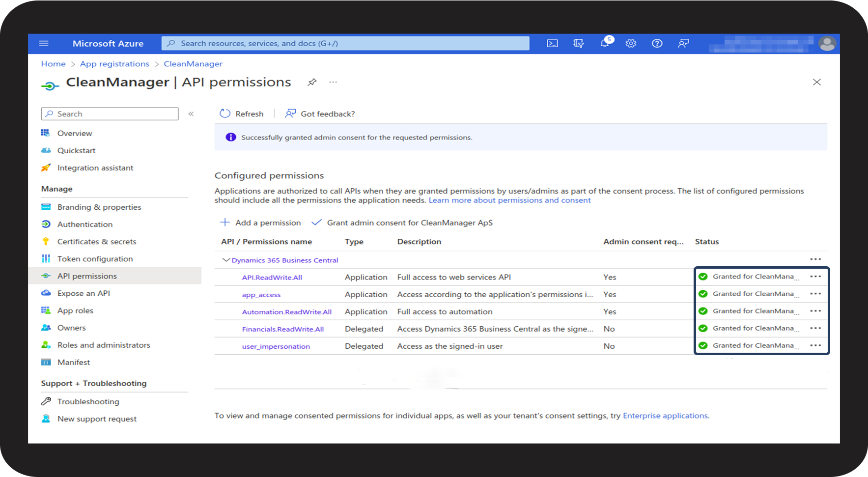Click the help question mark icon

coord(657,43)
